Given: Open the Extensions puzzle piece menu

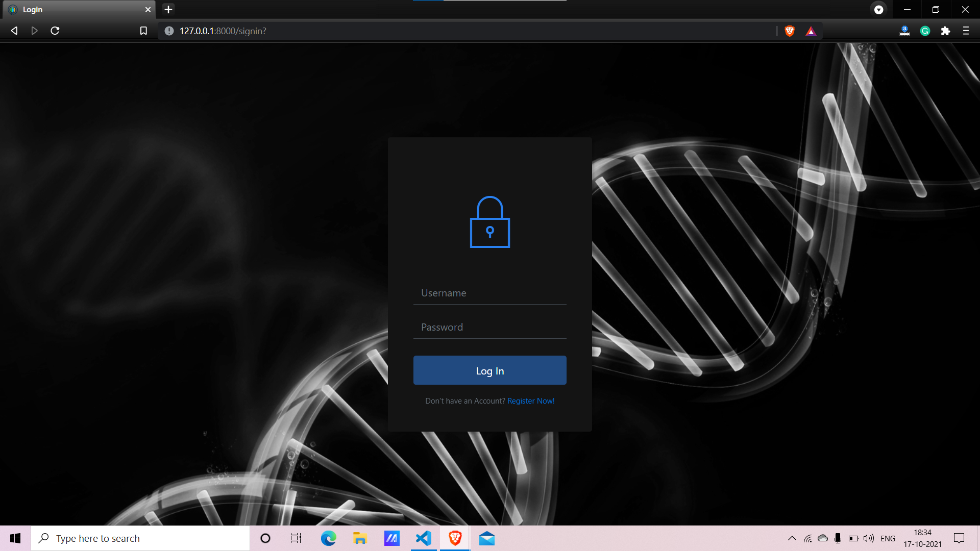Looking at the screenshot, I should (945, 31).
